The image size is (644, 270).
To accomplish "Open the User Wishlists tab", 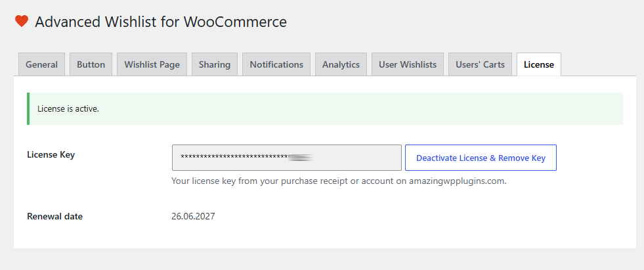I will coord(408,64).
